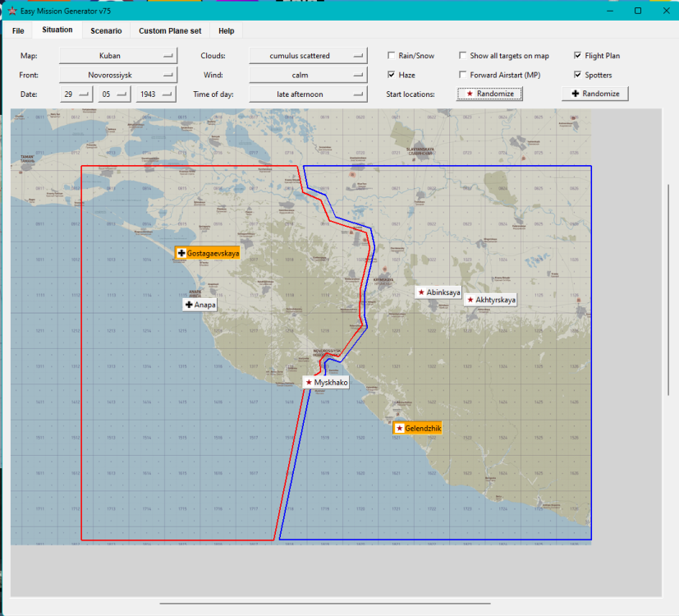Open the Front dropdown showing Novorossiysk
Image resolution: width=679 pixels, height=616 pixels.
point(118,75)
